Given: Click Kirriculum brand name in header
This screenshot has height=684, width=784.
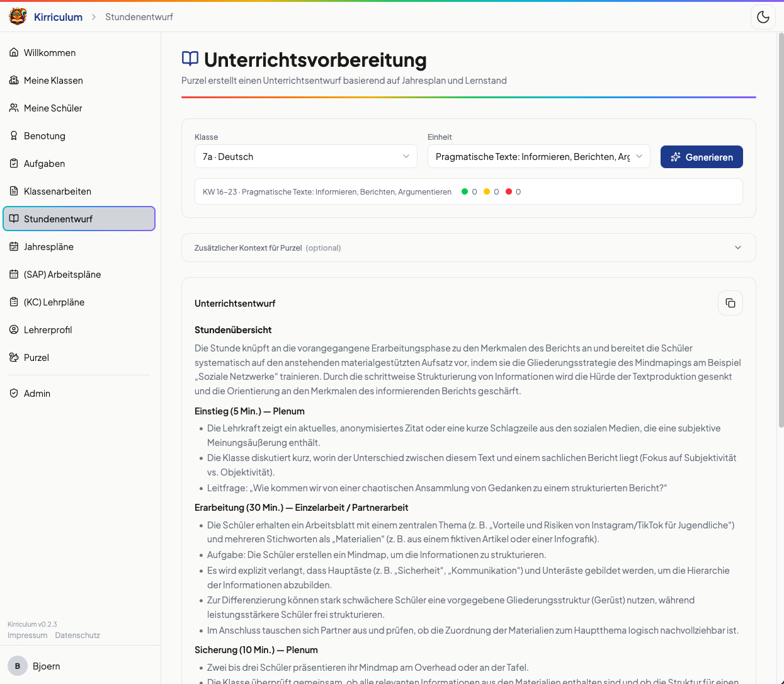Looking at the screenshot, I should click(58, 17).
